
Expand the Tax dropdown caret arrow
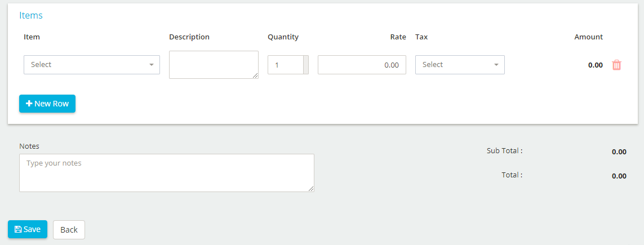(x=496, y=65)
